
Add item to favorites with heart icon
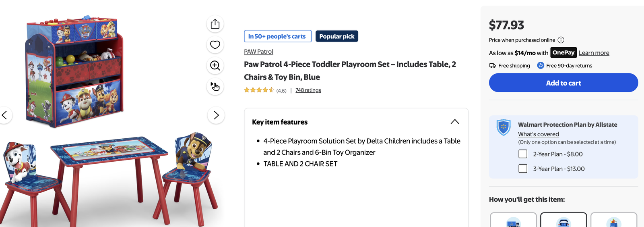point(215,45)
